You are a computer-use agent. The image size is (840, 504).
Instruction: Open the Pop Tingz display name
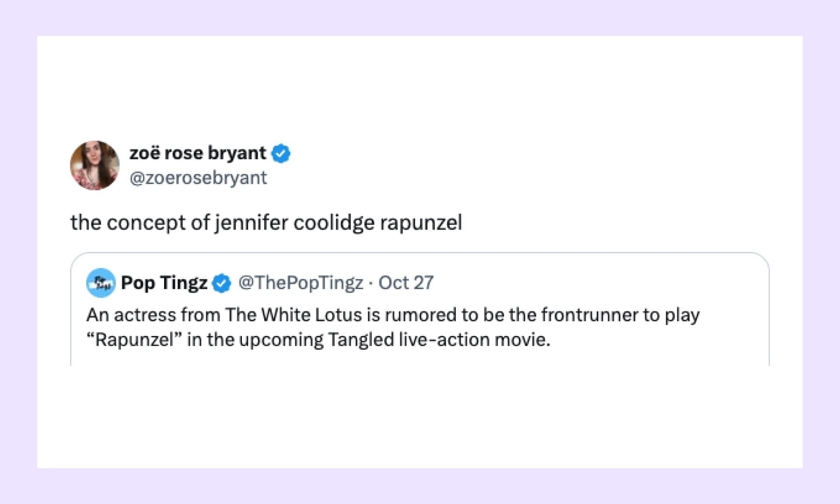(x=164, y=283)
